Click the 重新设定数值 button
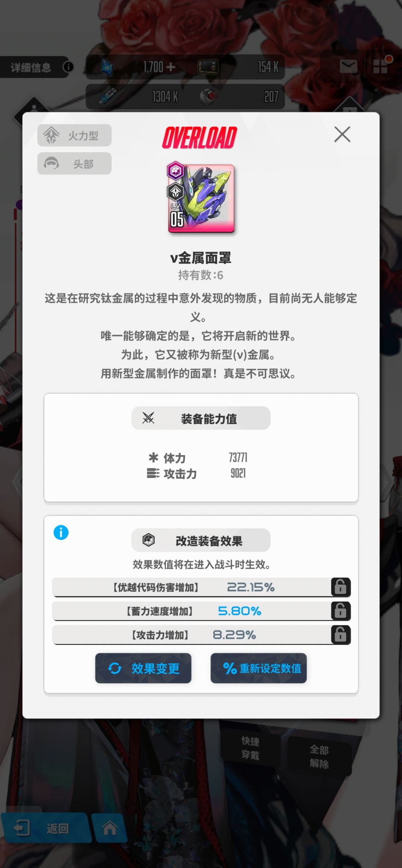Viewport: 402px width, 868px height. 259,668
